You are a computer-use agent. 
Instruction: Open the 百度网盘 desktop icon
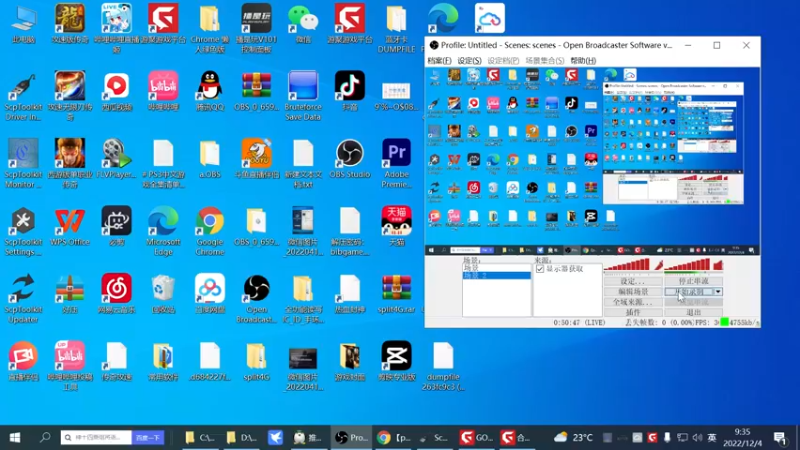[210, 293]
